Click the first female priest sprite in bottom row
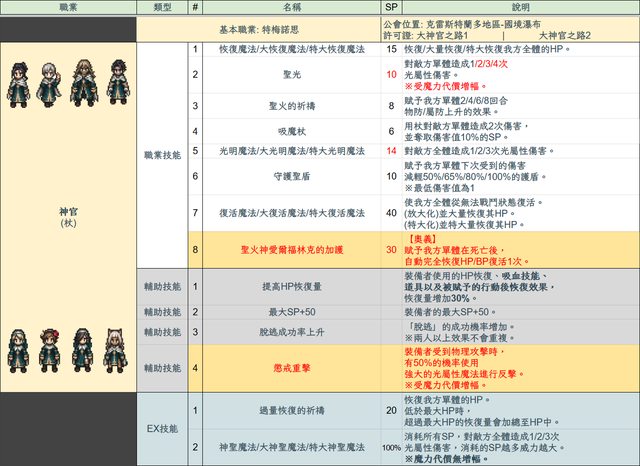Viewport: 640px width, 466px height. (x=18, y=347)
